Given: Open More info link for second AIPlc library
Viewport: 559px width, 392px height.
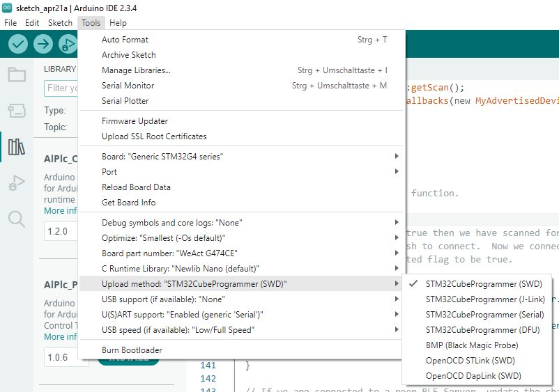Looking at the screenshot, I should (x=61, y=337).
